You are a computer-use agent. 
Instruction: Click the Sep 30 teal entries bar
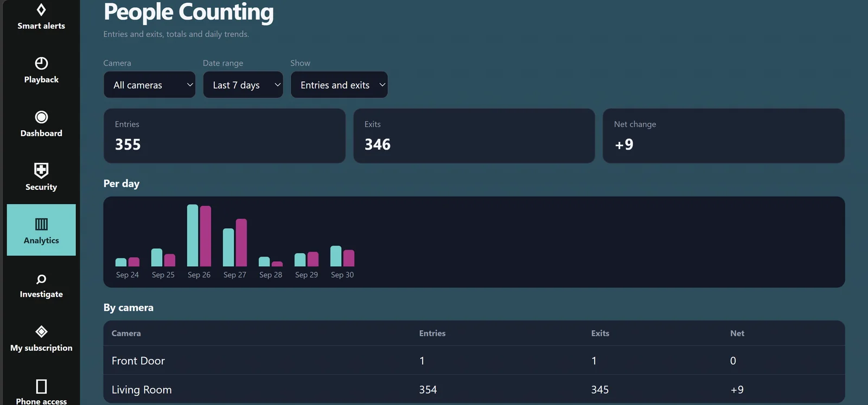click(336, 256)
